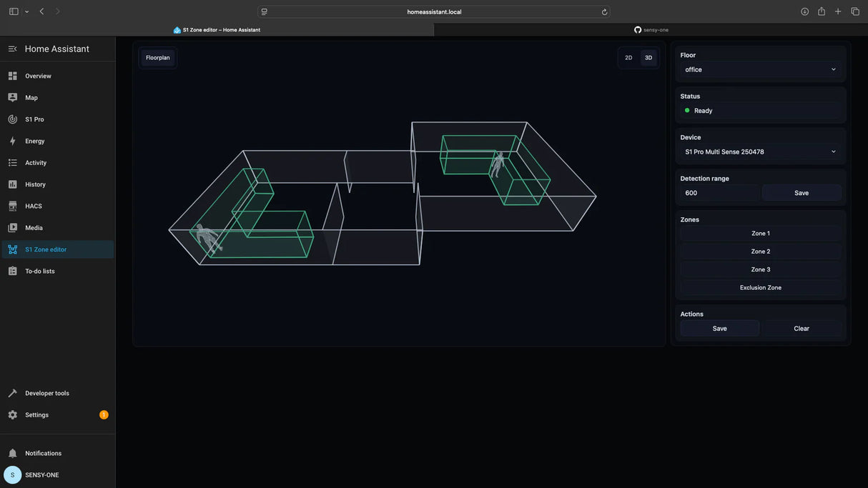Click Safari's reload page icon

tap(604, 11)
